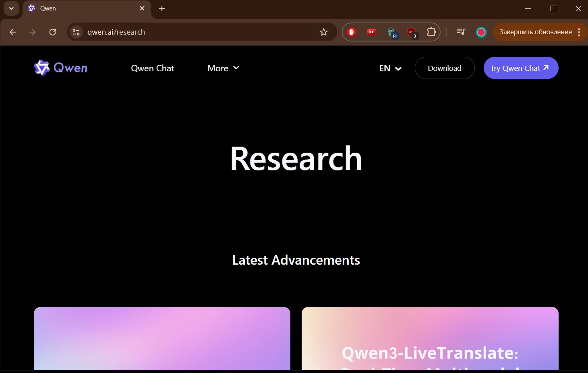Image resolution: width=588 pixels, height=373 pixels.
Task: Click the red shield extension with badge 3
Action: (412, 32)
